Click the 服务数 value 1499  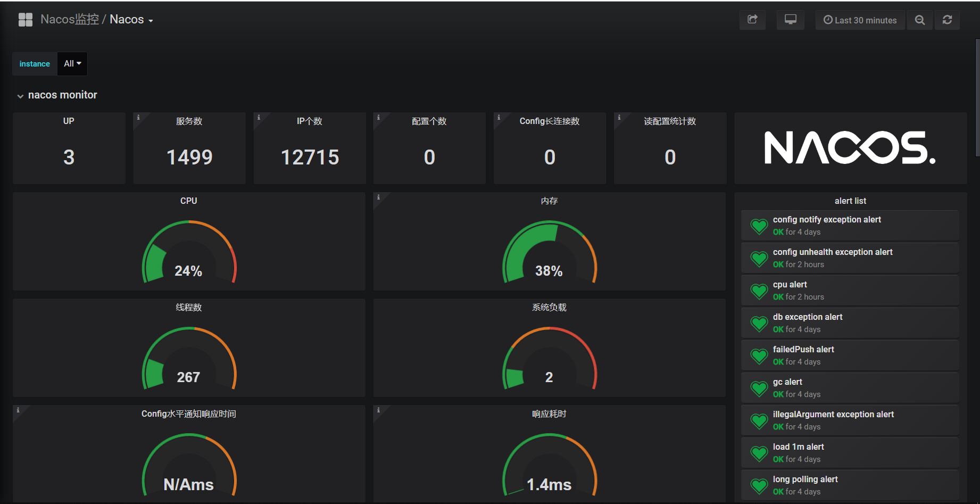tap(189, 157)
